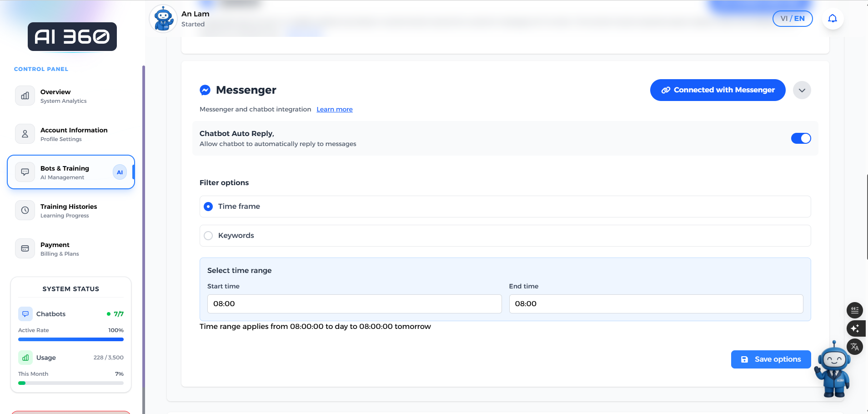This screenshot has width=868, height=414.
Task: Select the Time frame filter option
Action: click(x=208, y=207)
